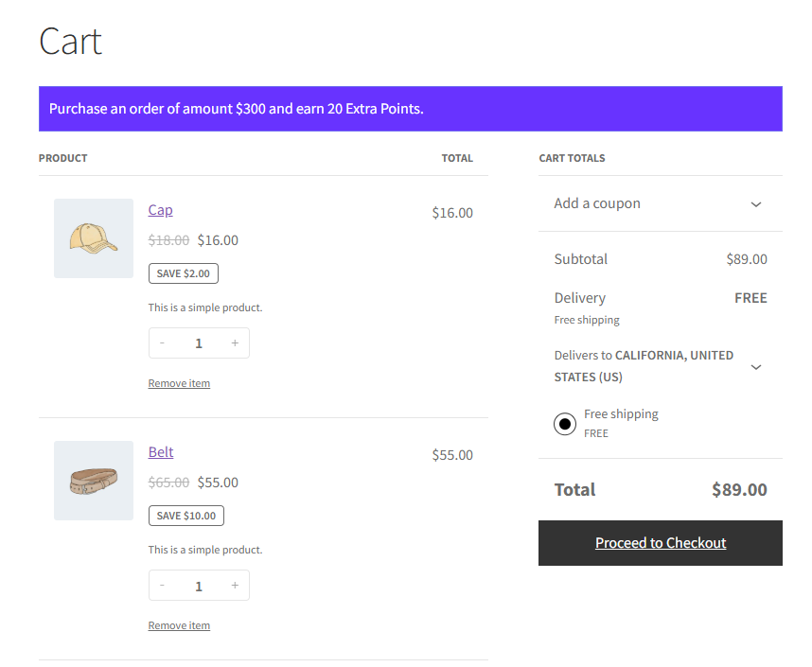Click the Cap product thumbnail image
This screenshot has width=812, height=667.
tap(94, 238)
